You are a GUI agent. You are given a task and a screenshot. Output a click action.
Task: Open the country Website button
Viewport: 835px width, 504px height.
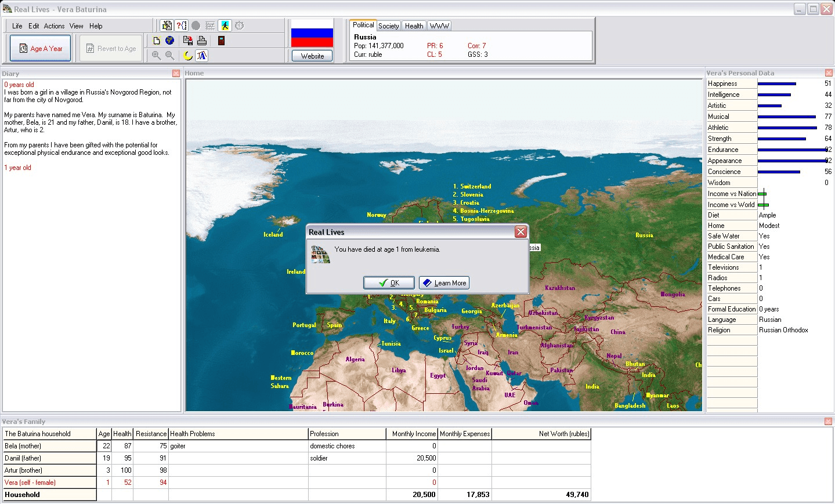[x=312, y=56]
